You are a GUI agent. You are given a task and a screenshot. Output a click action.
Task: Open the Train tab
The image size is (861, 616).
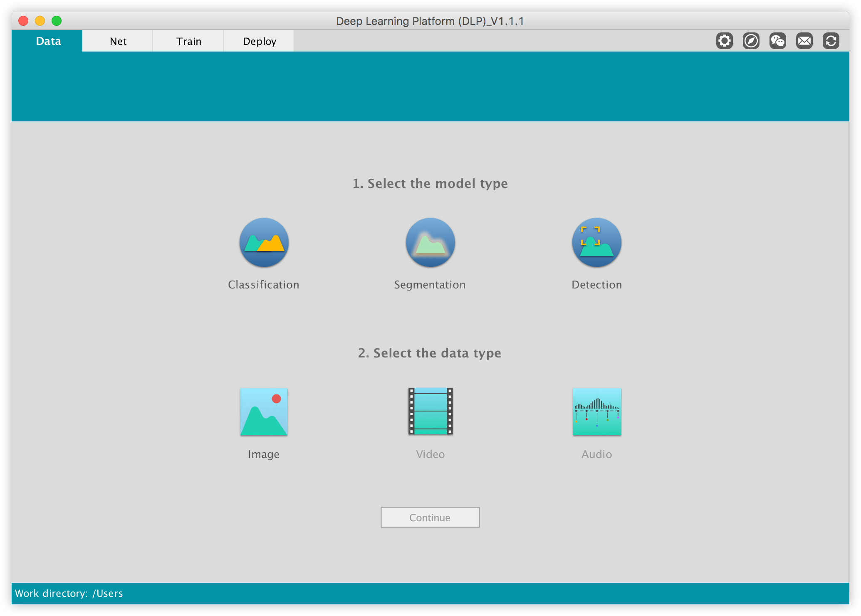click(188, 41)
